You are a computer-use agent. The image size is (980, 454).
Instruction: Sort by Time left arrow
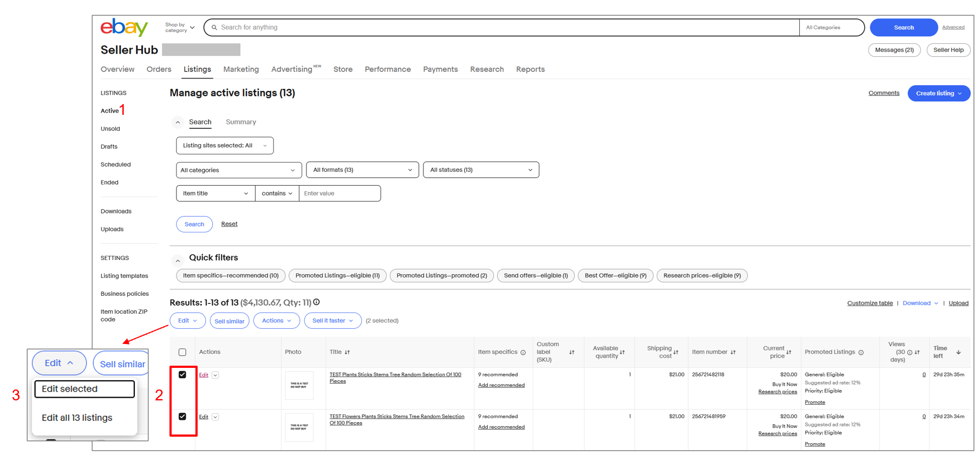click(x=958, y=352)
